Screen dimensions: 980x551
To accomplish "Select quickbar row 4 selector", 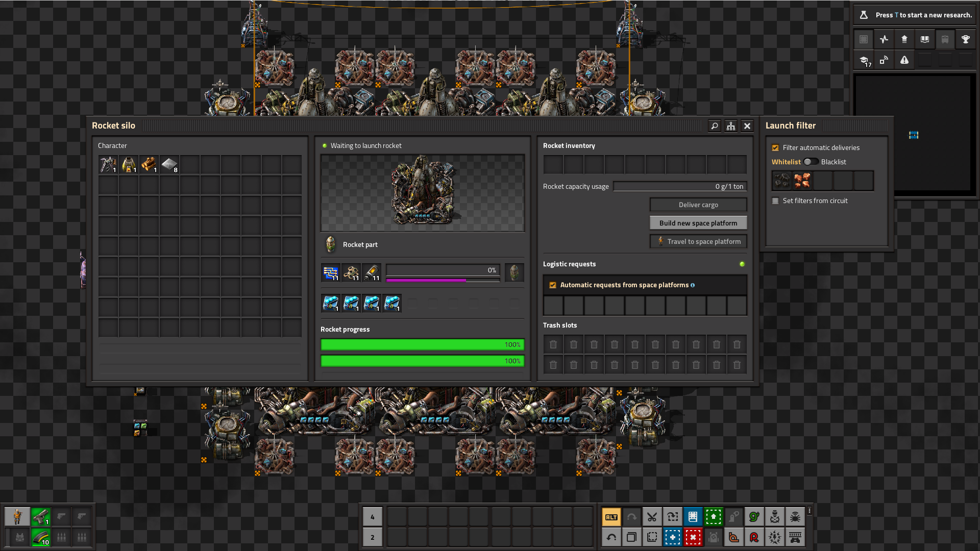I will 372,517.
